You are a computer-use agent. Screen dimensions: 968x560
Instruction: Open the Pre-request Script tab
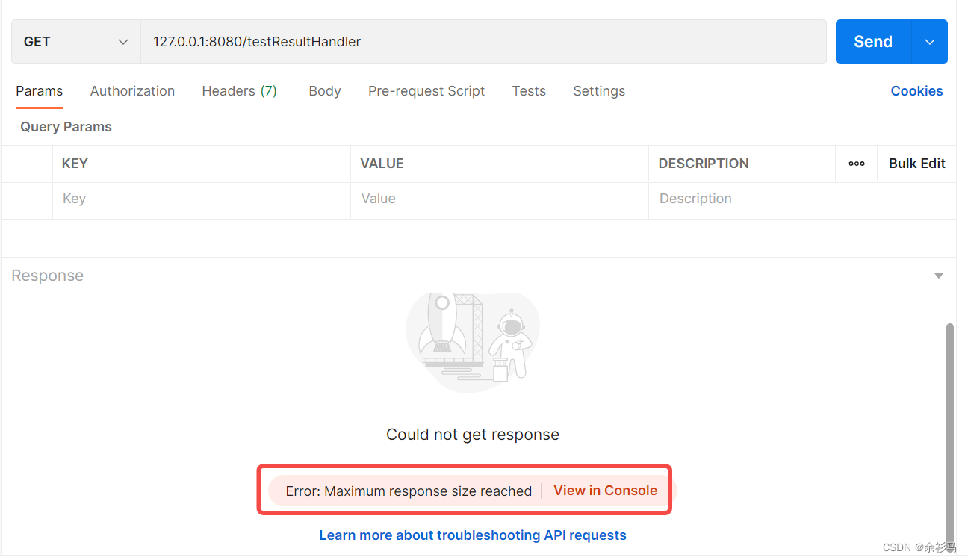[426, 90]
